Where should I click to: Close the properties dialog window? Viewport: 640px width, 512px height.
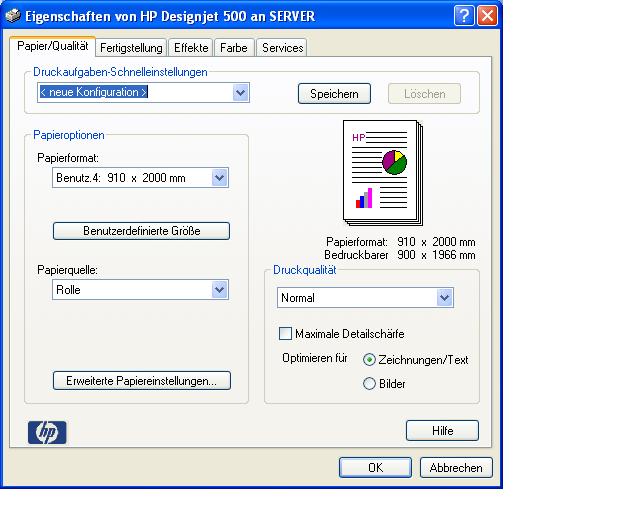click(x=487, y=16)
